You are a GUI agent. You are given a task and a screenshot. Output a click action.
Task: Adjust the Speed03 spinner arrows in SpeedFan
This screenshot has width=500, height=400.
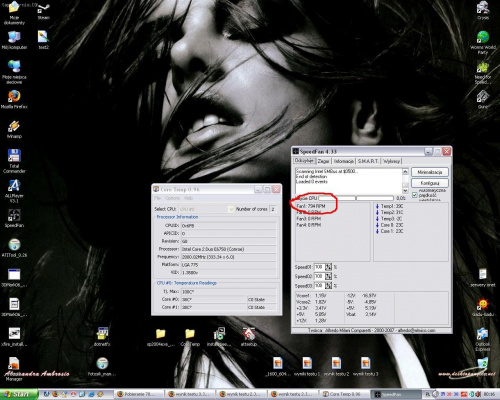(329, 286)
